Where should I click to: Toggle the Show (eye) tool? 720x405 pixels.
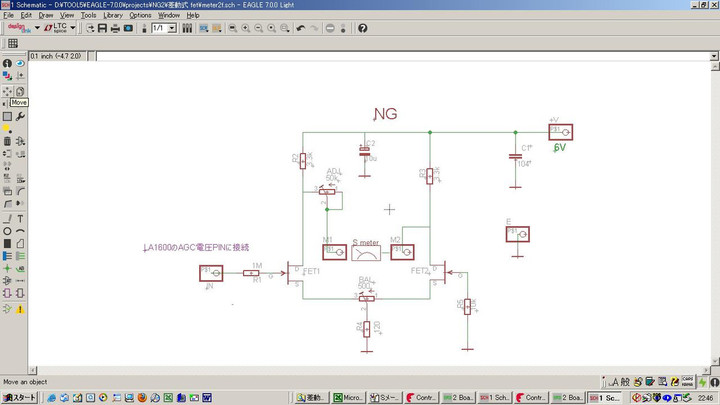pyautogui.click(x=20, y=63)
